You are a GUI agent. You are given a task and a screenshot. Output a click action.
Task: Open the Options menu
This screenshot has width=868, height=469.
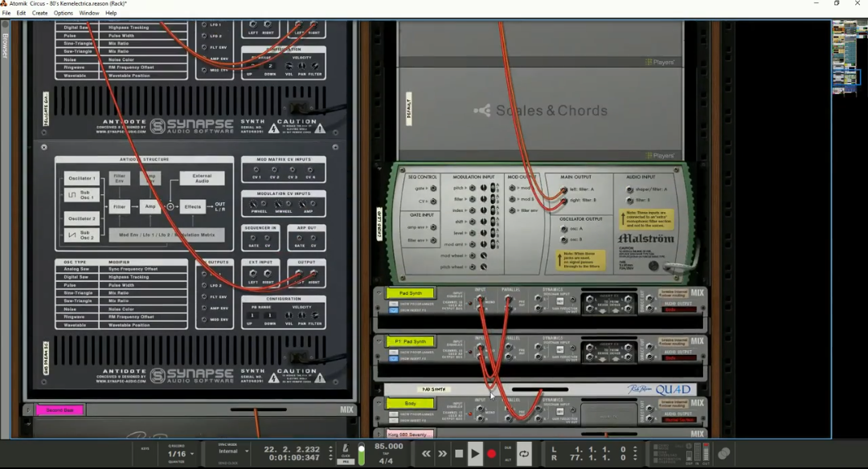tap(63, 13)
